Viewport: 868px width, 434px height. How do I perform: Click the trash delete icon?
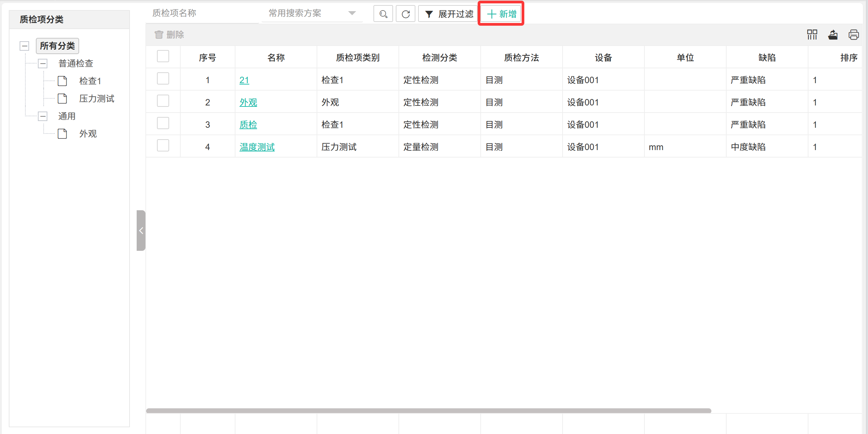coord(159,34)
